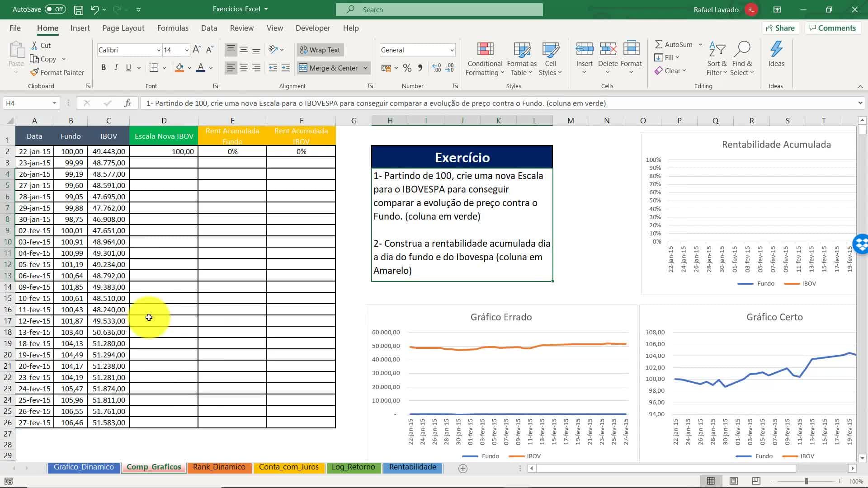
Task: Add a new sheet with plus icon
Action: click(x=463, y=469)
